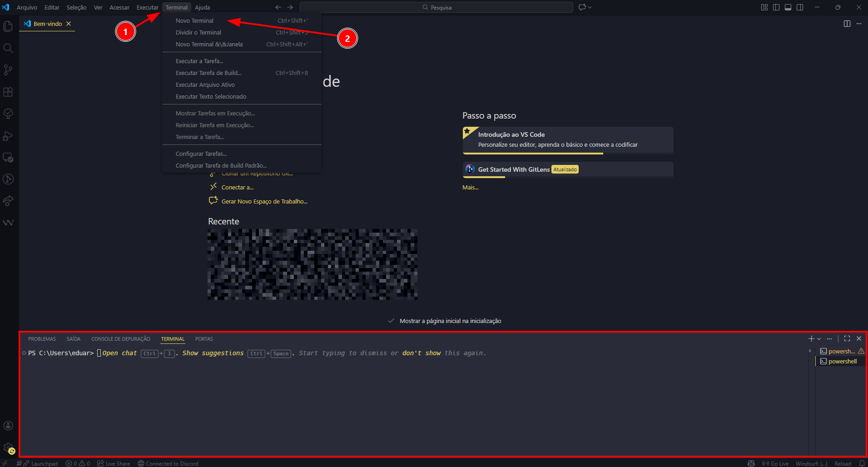868x467 pixels.
Task: Open the Remote Explorer icon in activity bar
Action: [8, 157]
